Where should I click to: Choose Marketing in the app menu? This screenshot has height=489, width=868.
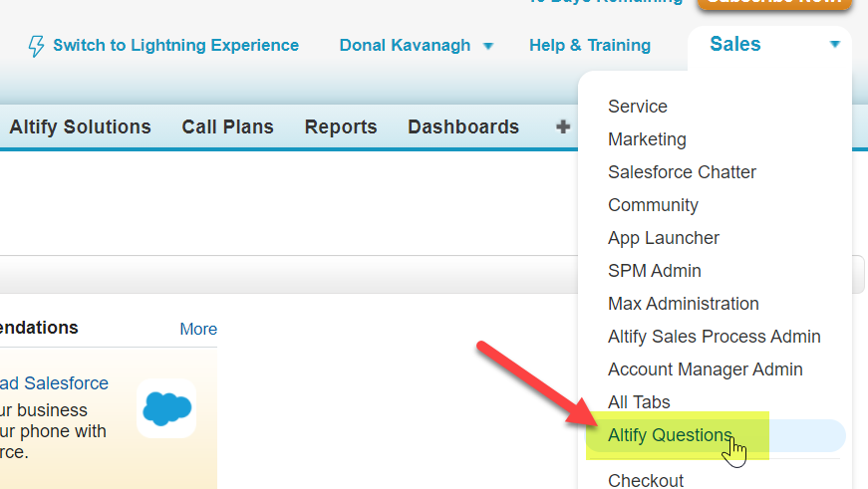(x=647, y=139)
